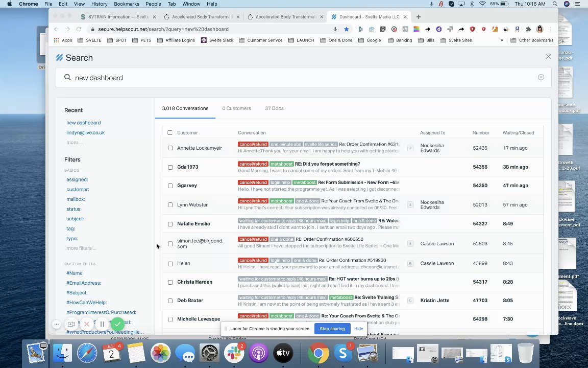Cancel Loom recording with the red X
This screenshot has height=368, width=588.
[x=87, y=324]
